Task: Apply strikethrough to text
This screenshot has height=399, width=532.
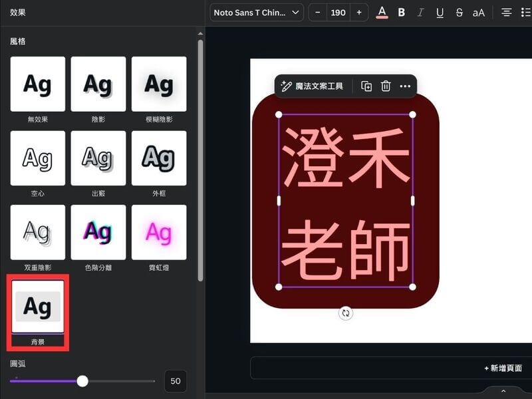Action: [x=460, y=13]
